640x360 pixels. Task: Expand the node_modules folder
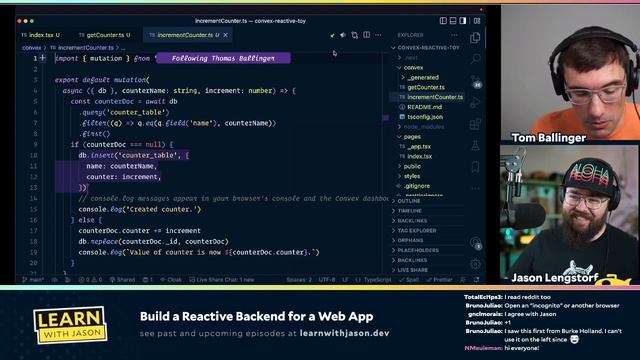point(427,127)
